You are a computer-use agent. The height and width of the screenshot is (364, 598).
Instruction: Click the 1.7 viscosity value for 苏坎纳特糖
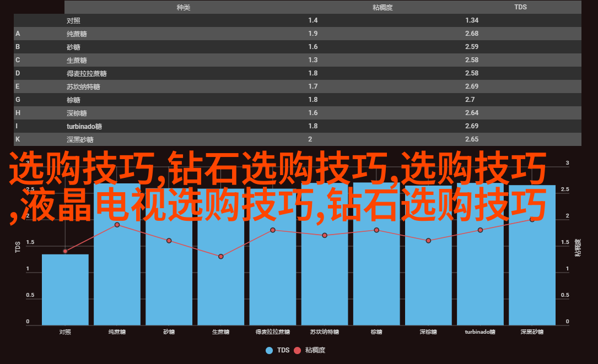click(x=313, y=86)
